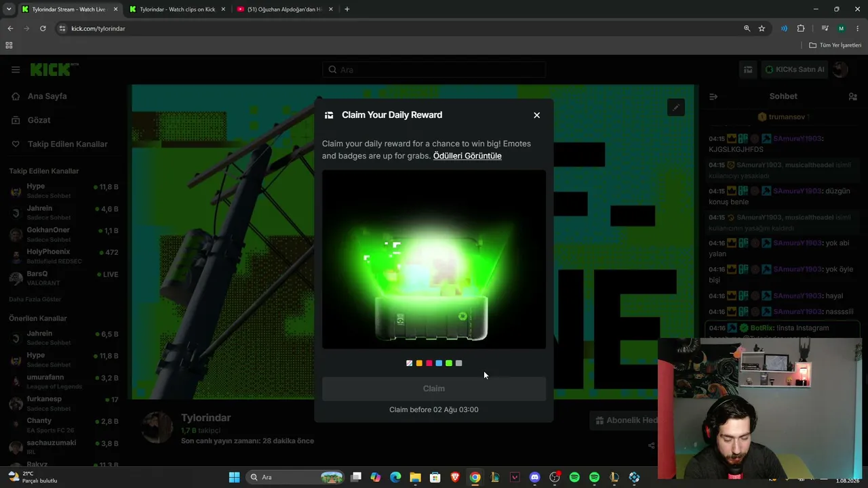Open Discord from the taskbar
Image resolution: width=868 pixels, height=488 pixels.
coord(534,477)
